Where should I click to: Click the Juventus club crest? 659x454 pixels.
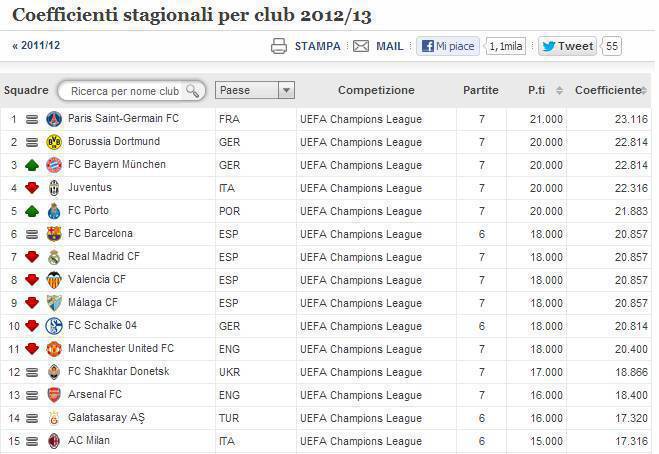click(x=54, y=188)
